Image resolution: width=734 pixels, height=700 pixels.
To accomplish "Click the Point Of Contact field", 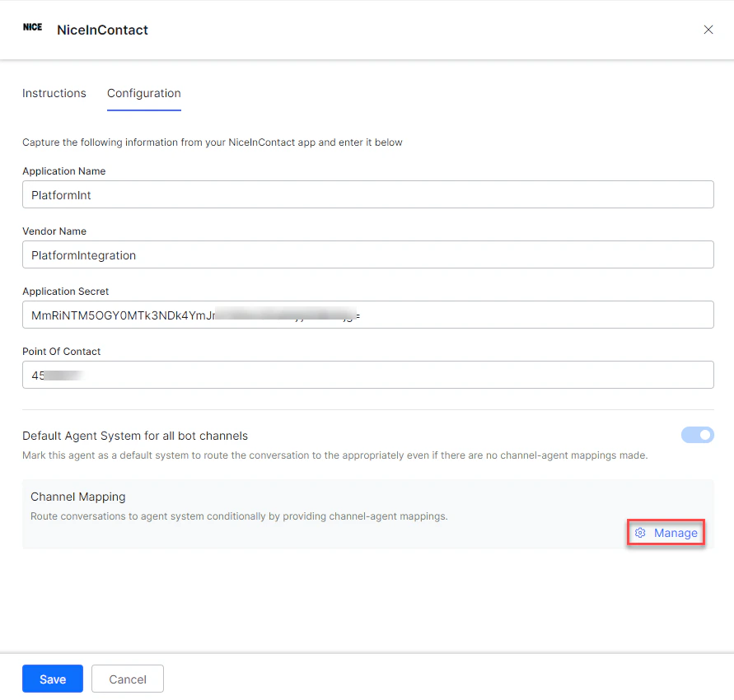I will [x=367, y=375].
